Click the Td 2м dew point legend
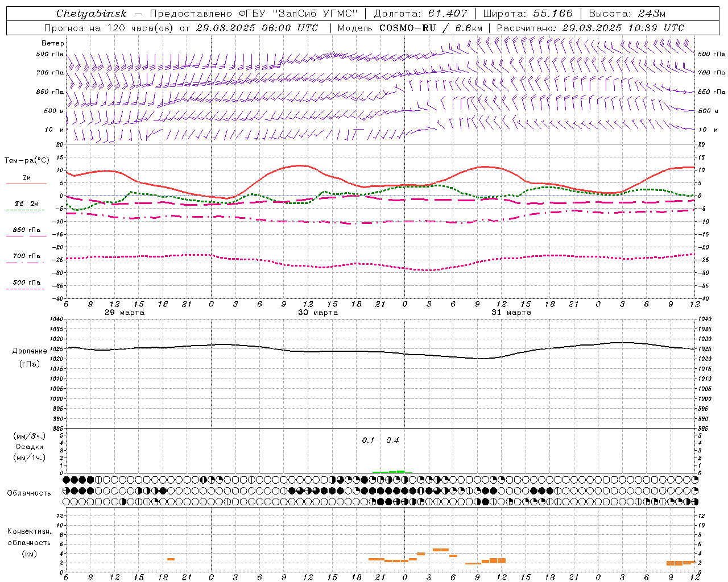Image resolution: width=728 pixels, height=582 pixels. pos(26,203)
